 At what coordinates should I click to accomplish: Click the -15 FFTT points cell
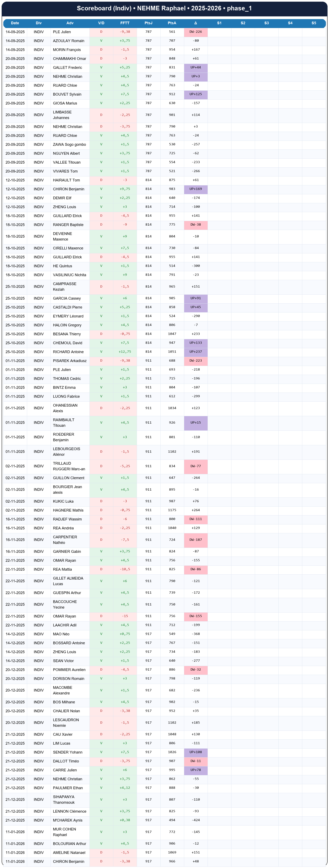pyautogui.click(x=125, y=616)
